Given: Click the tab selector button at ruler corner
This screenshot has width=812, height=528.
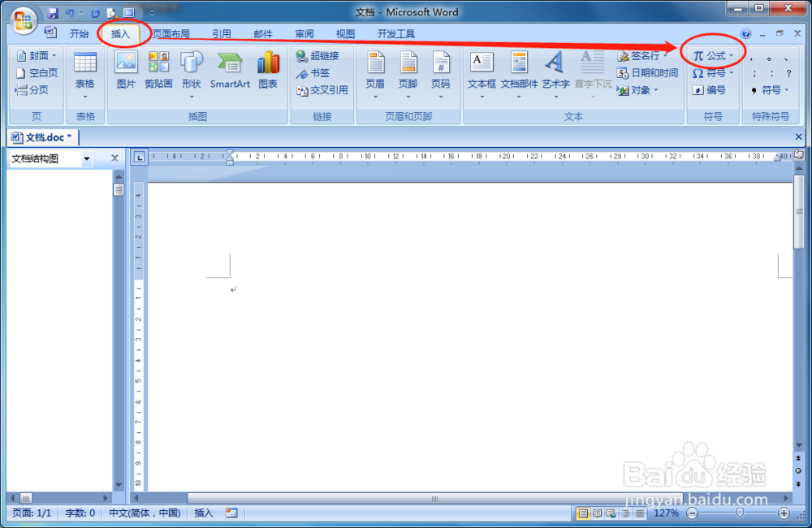Looking at the screenshot, I should pos(140,157).
